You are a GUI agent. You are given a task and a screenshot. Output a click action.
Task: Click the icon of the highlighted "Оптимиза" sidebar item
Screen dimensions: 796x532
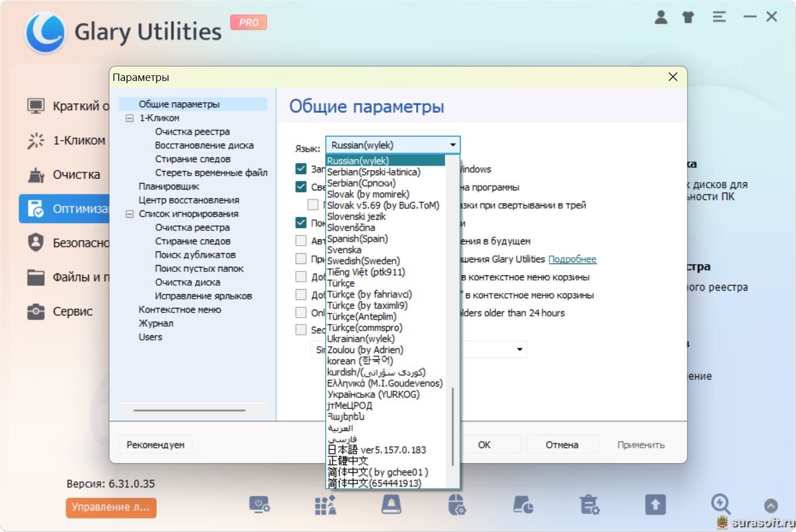(x=36, y=209)
